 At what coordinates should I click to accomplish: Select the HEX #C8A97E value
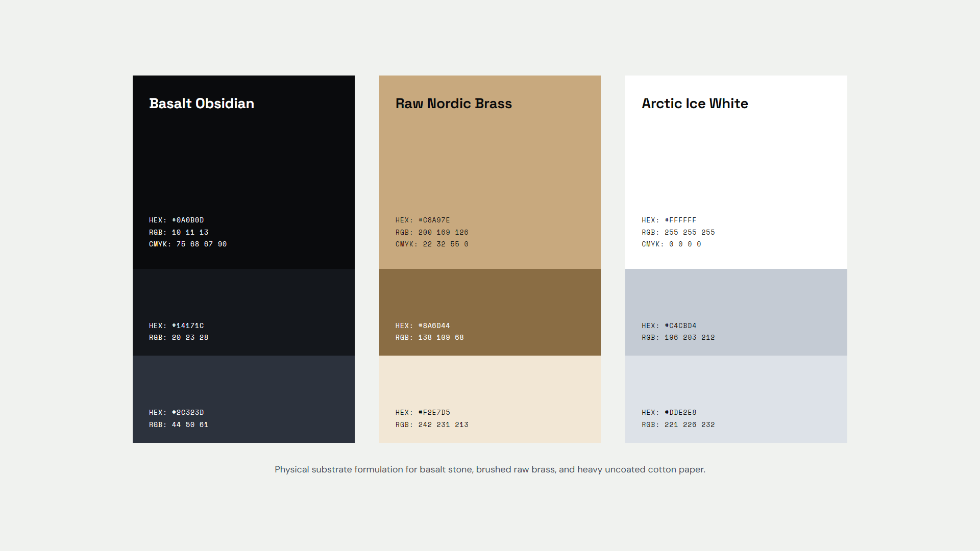coord(423,220)
